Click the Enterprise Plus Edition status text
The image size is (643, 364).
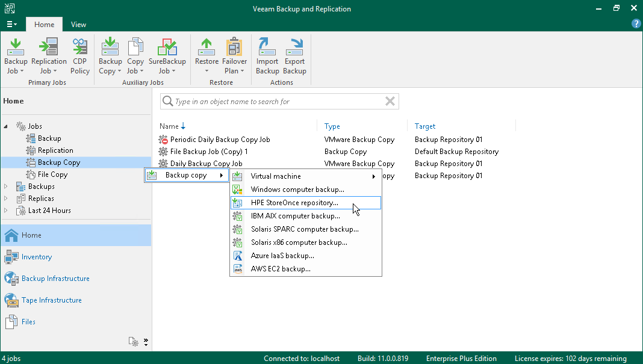[x=461, y=358]
